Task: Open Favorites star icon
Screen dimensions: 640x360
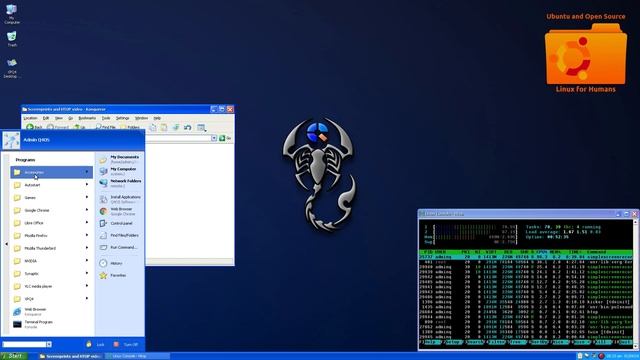Action: [103, 276]
